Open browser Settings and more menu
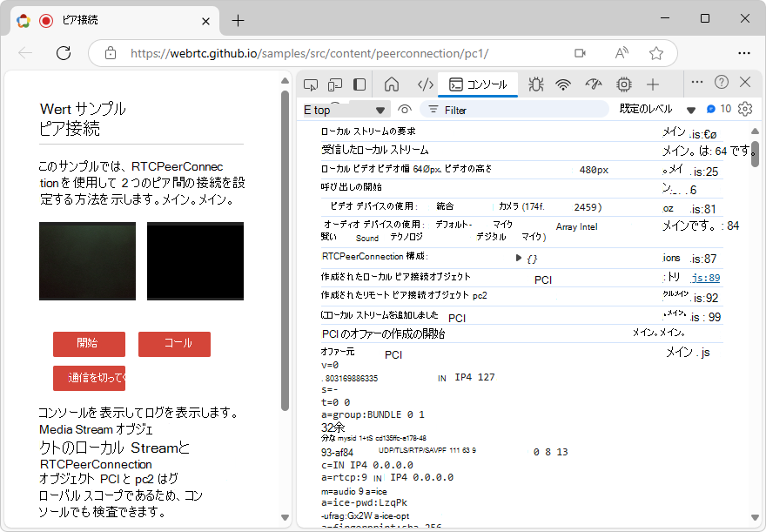Image resolution: width=766 pixels, height=532 pixels. pyautogui.click(x=744, y=53)
